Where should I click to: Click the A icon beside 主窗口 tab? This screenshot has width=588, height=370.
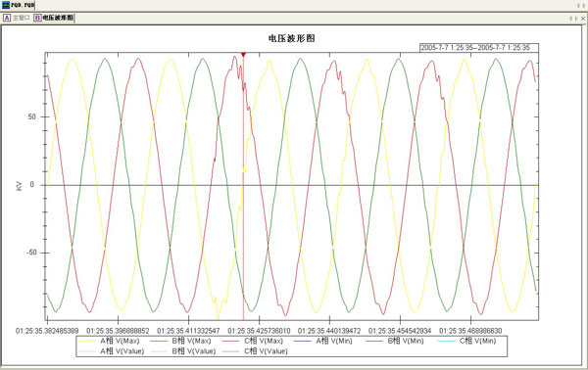7,18
